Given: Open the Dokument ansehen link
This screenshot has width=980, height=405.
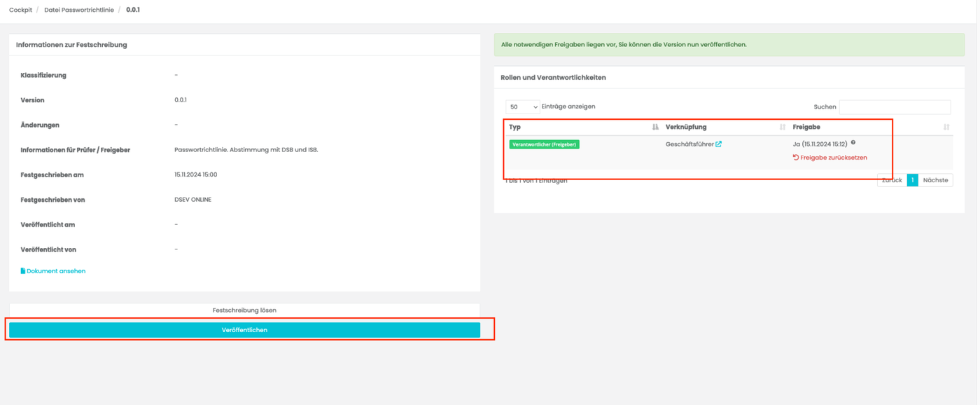Looking at the screenshot, I should click(56, 271).
